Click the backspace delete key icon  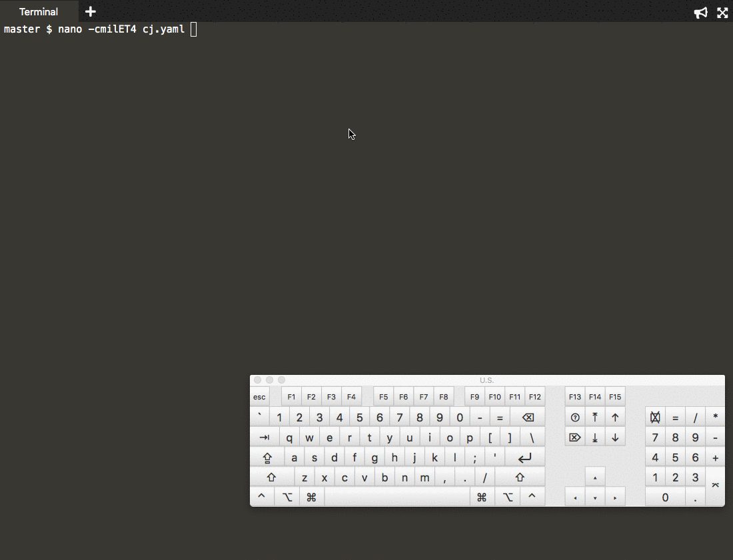[x=528, y=418]
